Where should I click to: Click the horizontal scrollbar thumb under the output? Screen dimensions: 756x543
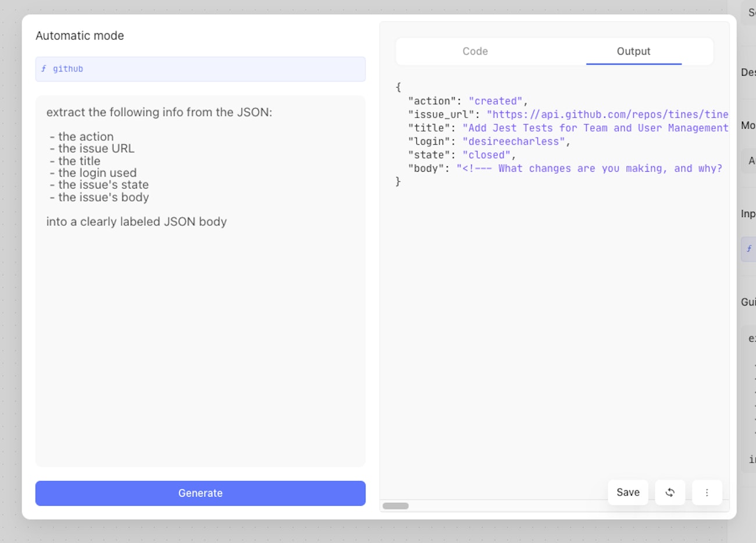[395, 506]
